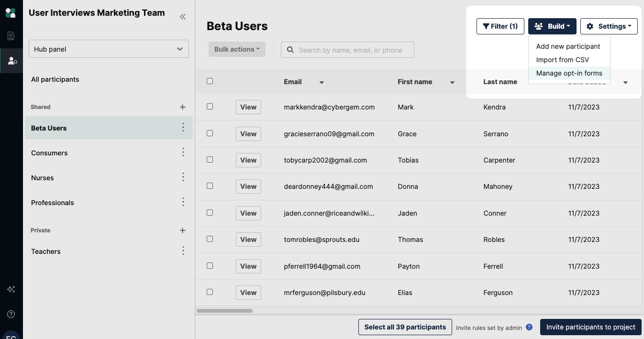
Task: Click email pferrell1964@gmail.com
Action: pyautogui.click(x=322, y=266)
